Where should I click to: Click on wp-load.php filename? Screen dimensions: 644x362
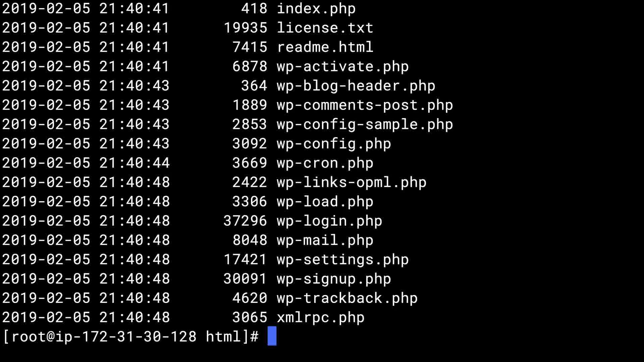(x=325, y=202)
